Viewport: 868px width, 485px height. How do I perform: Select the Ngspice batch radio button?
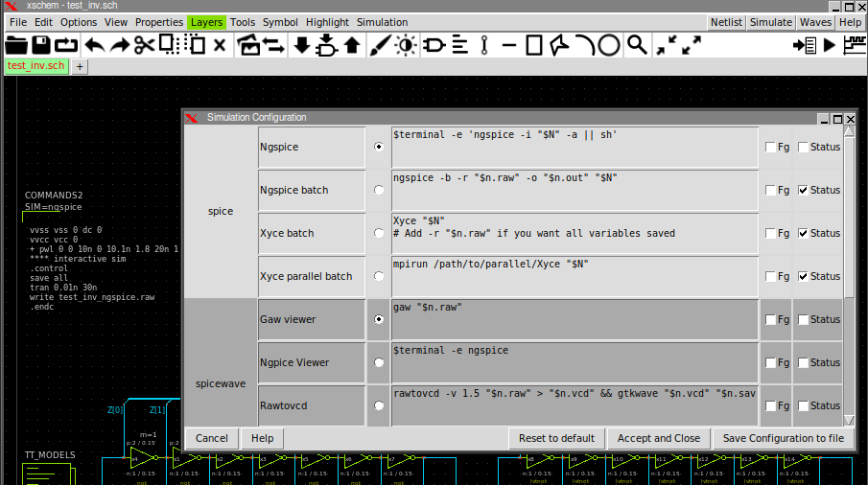pos(379,190)
